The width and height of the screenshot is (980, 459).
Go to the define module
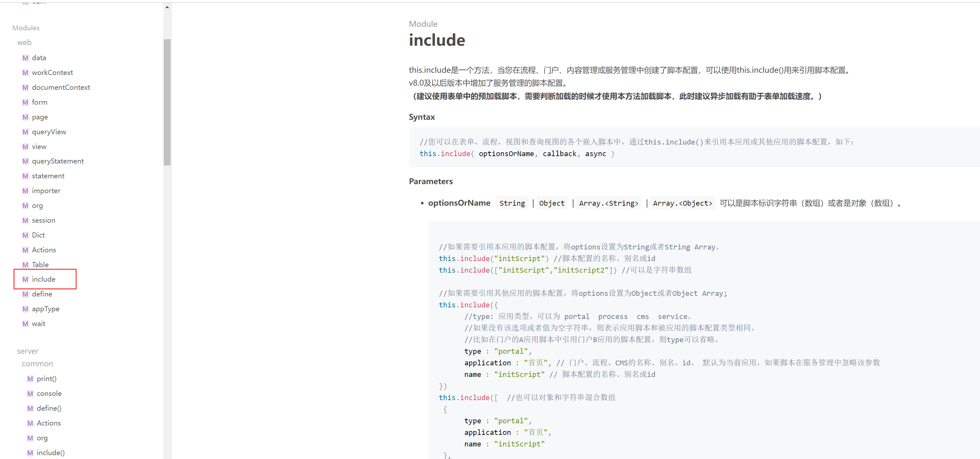pyautogui.click(x=42, y=294)
